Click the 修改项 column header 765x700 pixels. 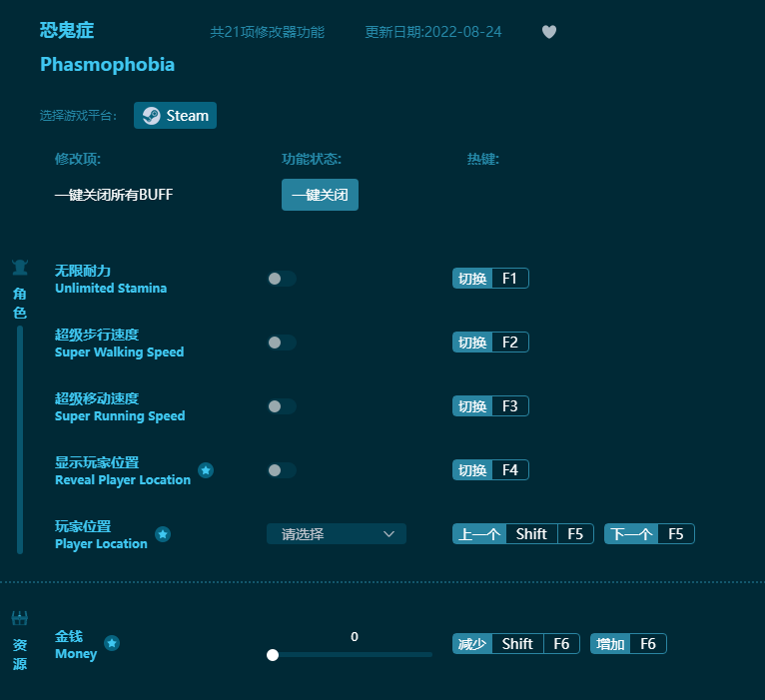pos(78,159)
